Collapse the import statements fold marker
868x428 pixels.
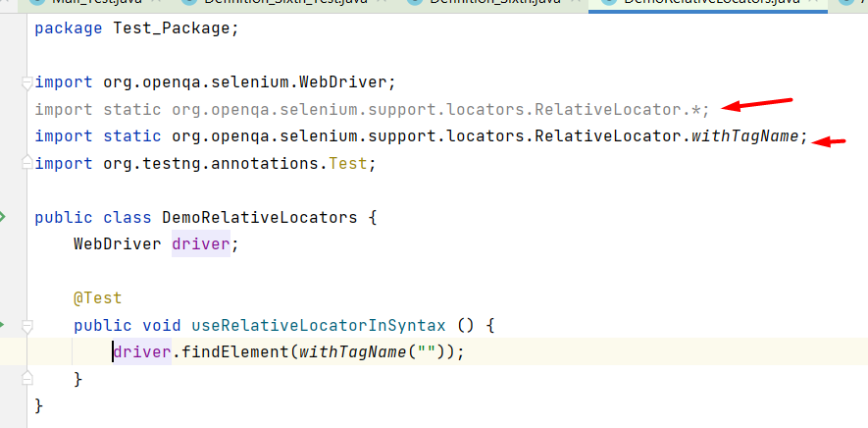tap(28, 82)
